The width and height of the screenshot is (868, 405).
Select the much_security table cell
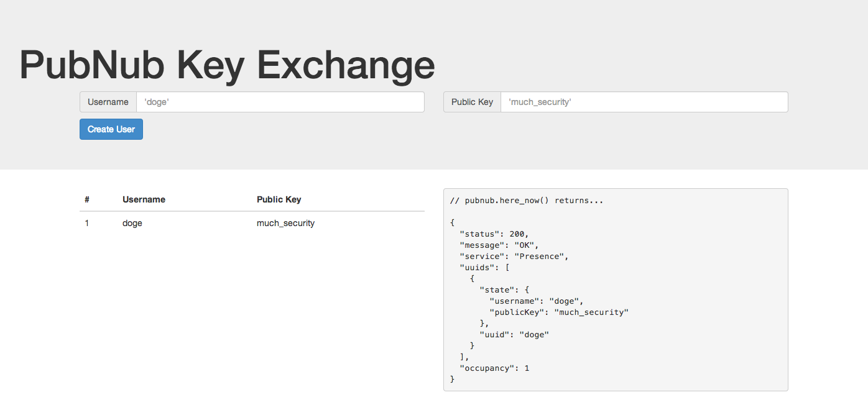(x=285, y=223)
